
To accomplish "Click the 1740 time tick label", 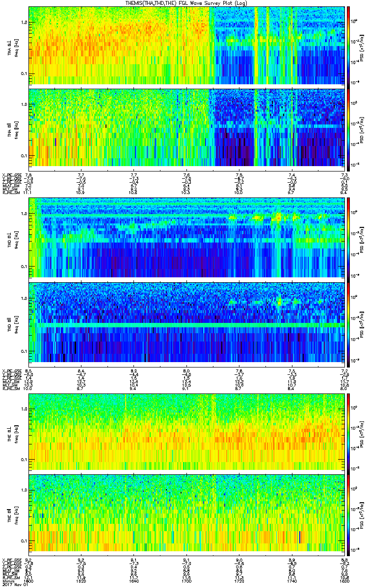I will point(291,581).
